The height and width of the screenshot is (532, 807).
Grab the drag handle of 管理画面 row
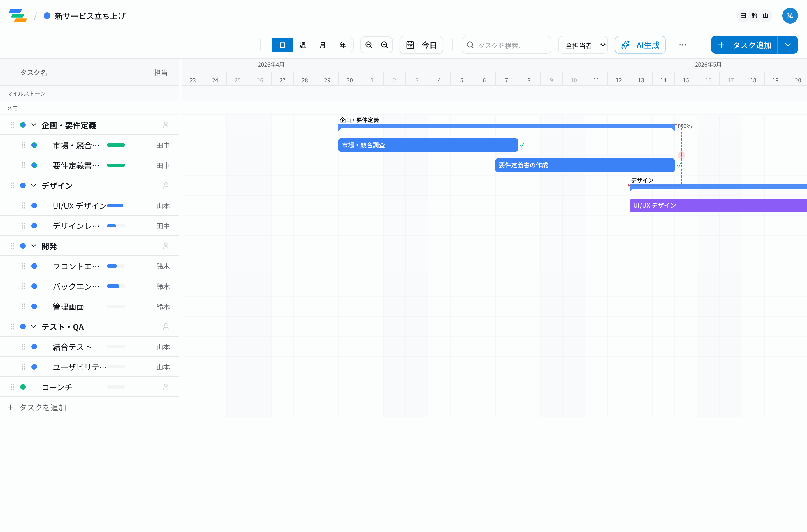tap(24, 306)
